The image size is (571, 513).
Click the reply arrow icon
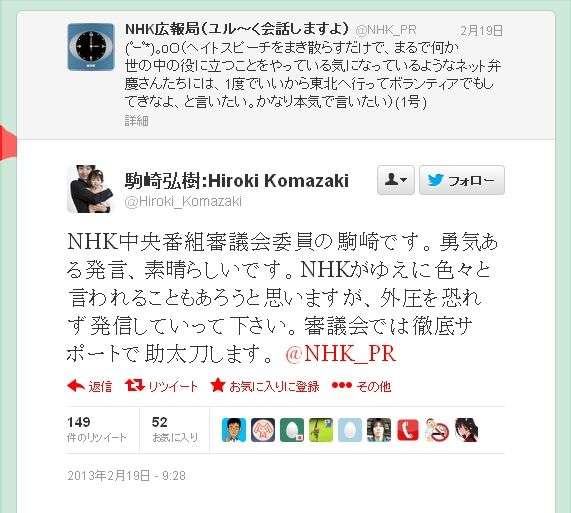click(76, 386)
